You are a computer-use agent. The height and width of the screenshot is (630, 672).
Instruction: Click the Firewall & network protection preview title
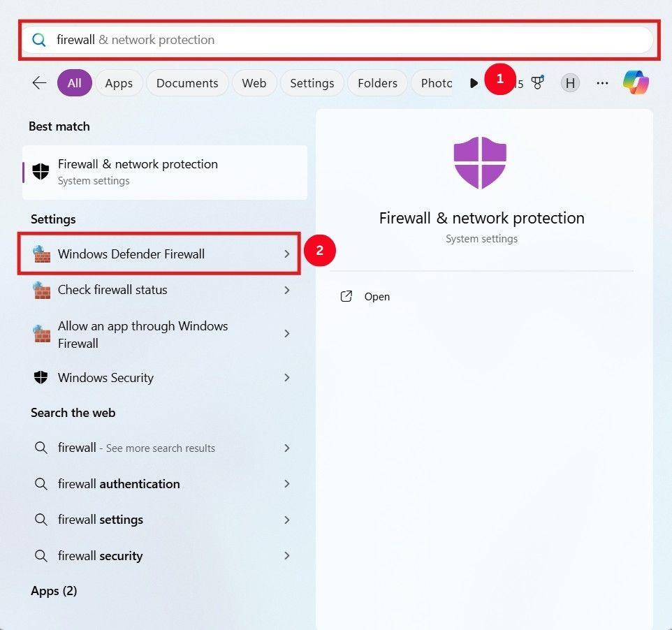(x=482, y=218)
